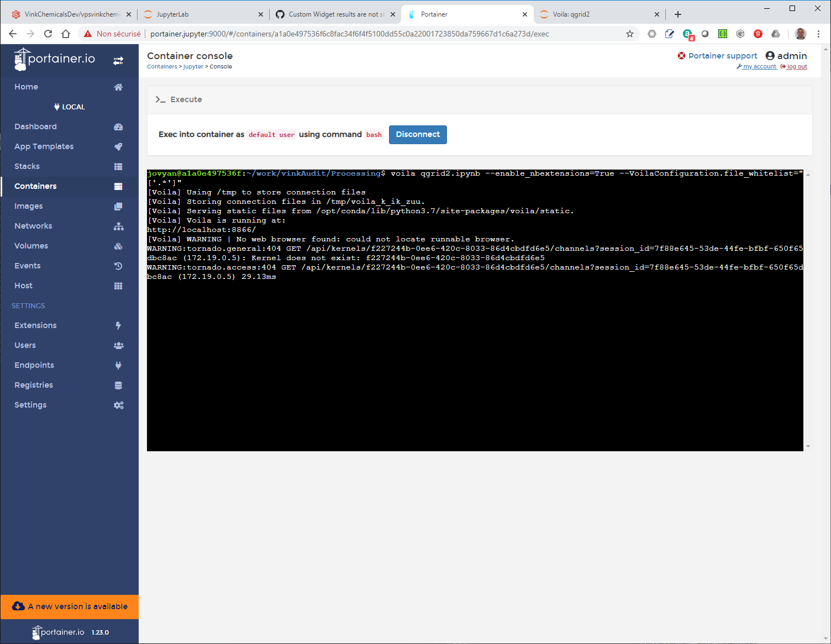Click the Users group icon
Viewport: 831px width, 644px height.
pyautogui.click(x=118, y=345)
